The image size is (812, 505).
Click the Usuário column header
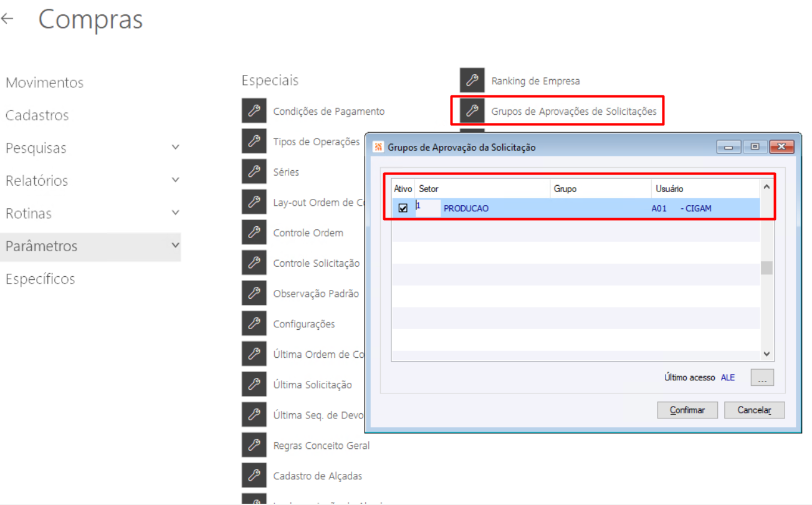[706, 189]
